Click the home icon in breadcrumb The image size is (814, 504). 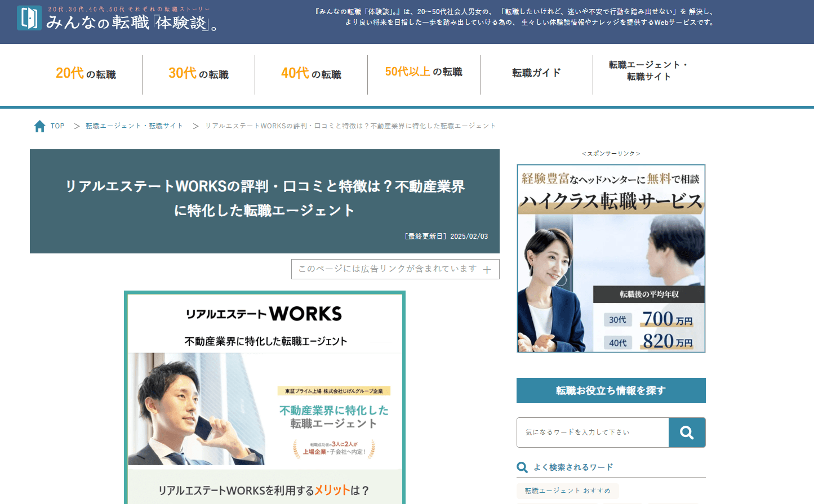coord(39,126)
